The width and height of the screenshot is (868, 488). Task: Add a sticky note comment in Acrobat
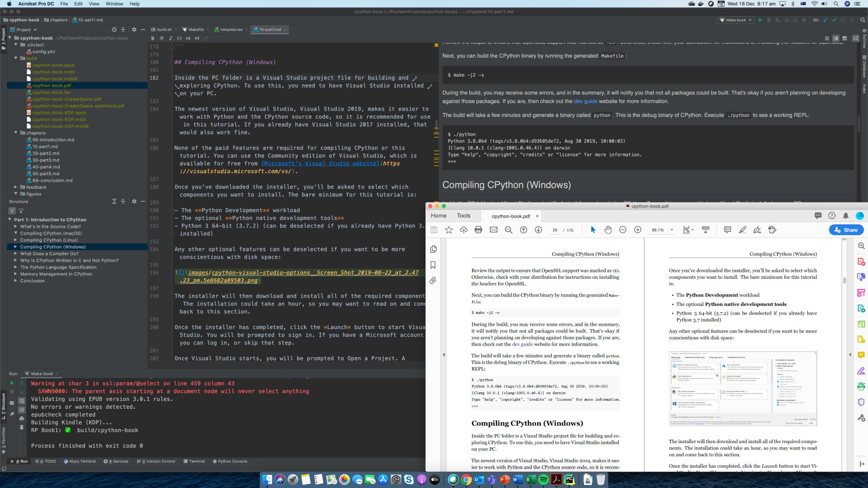[x=727, y=230]
